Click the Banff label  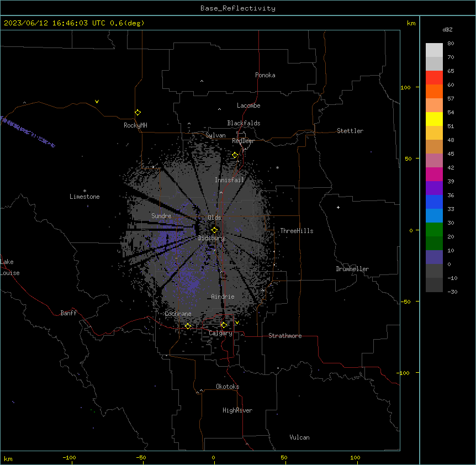pos(68,313)
